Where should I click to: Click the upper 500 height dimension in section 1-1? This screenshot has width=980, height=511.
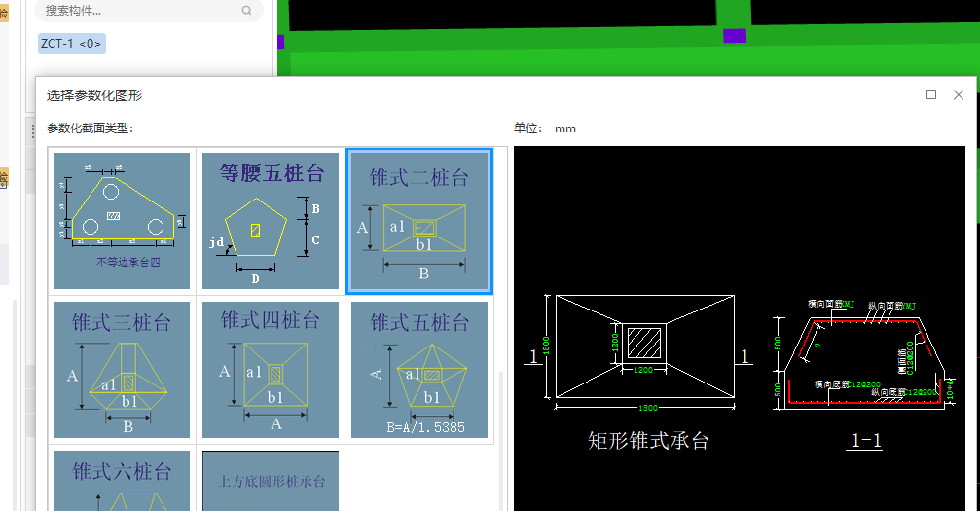(x=778, y=343)
